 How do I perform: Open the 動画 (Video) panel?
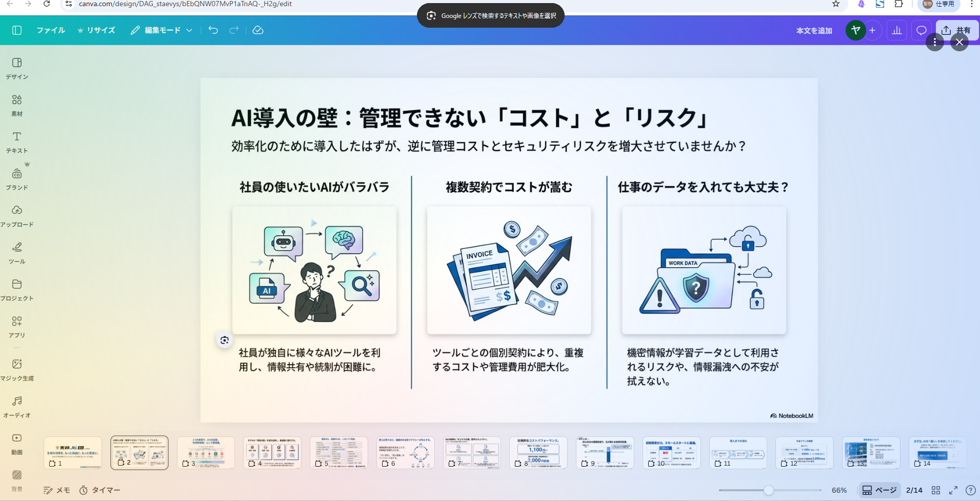[17, 442]
